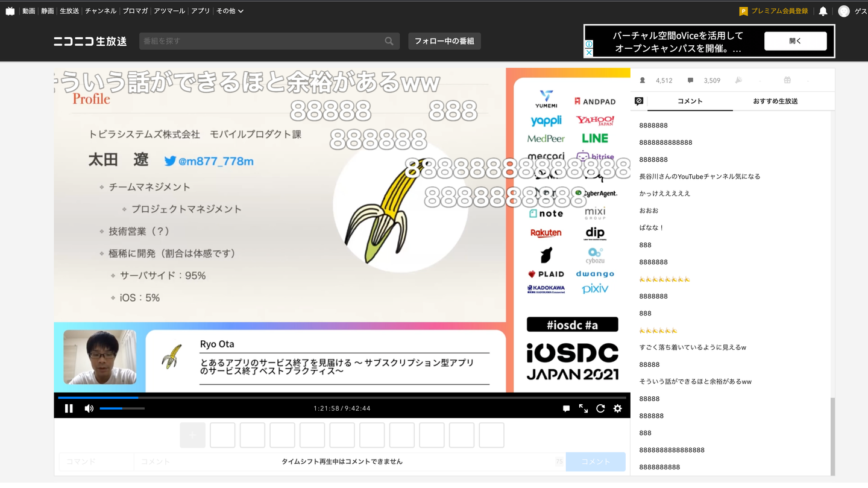The image size is (868, 488).
Task: Switch to the おすすめ生放送 tab
Action: click(775, 101)
